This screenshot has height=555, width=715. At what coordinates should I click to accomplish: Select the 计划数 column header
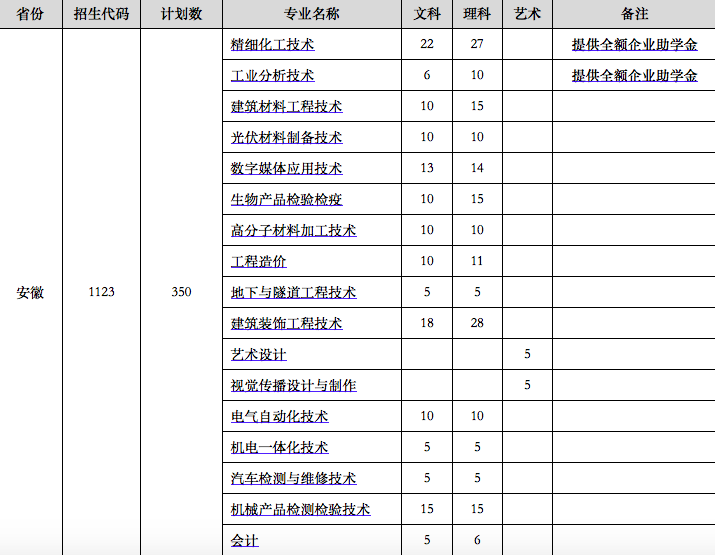[x=181, y=14]
